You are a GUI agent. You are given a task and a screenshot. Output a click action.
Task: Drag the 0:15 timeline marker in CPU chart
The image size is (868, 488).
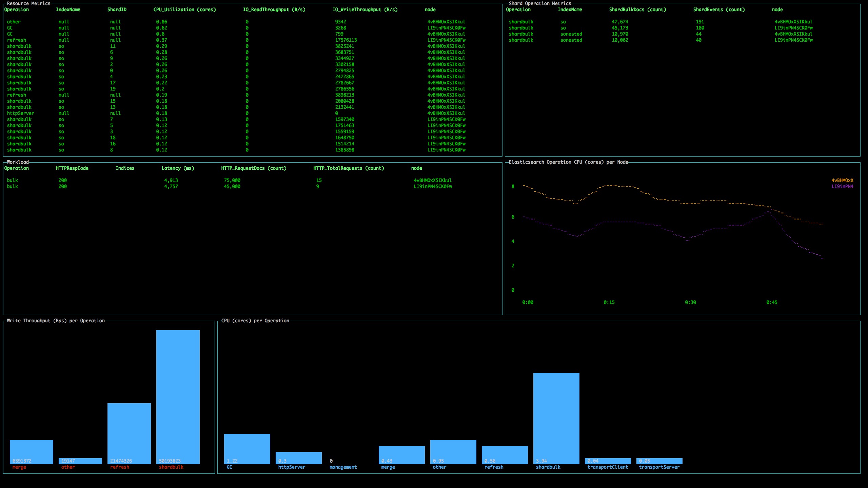(609, 302)
